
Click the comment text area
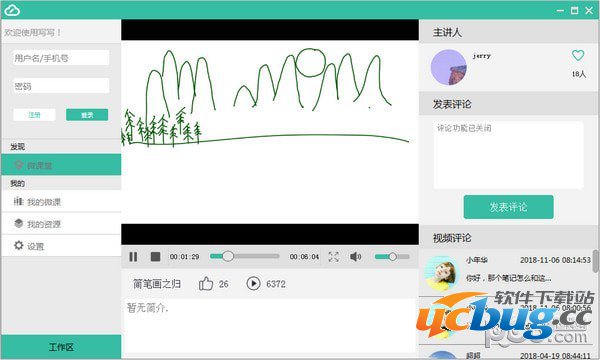pos(508,155)
